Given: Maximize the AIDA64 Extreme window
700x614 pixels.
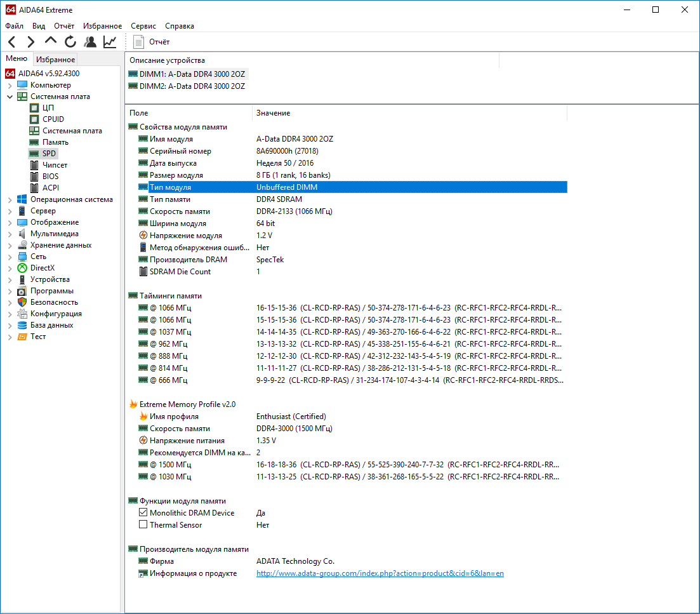Looking at the screenshot, I should [x=656, y=10].
